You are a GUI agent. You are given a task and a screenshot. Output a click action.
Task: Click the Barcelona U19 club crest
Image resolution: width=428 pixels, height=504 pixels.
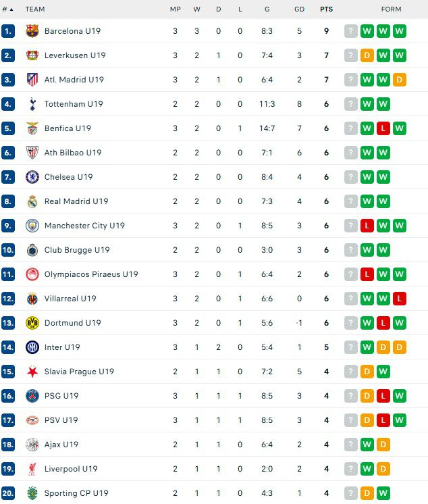(32, 31)
